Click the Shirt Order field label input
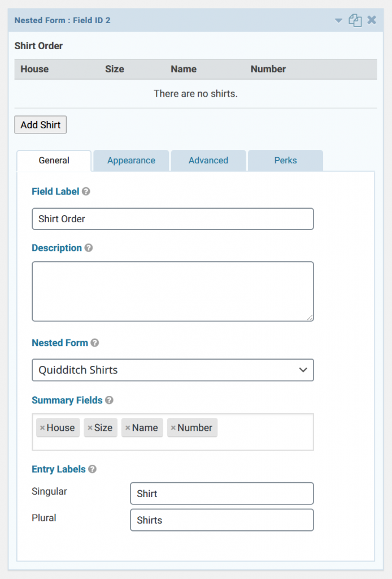Viewport: 392px width, 579px height. tap(173, 219)
